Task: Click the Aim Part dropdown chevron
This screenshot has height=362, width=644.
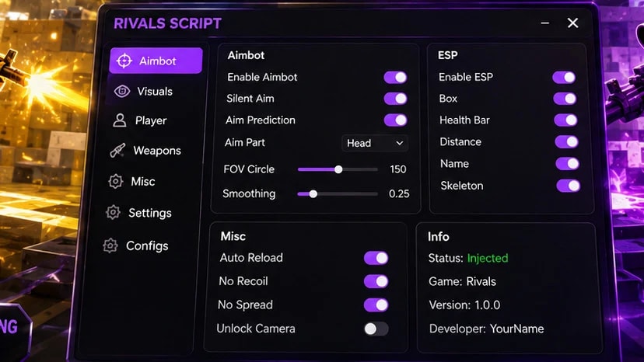Action: [x=399, y=143]
